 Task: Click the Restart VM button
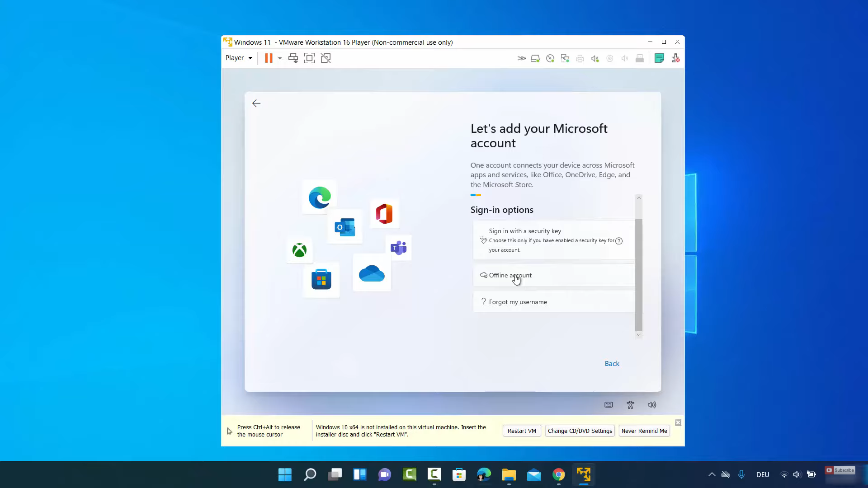click(522, 431)
